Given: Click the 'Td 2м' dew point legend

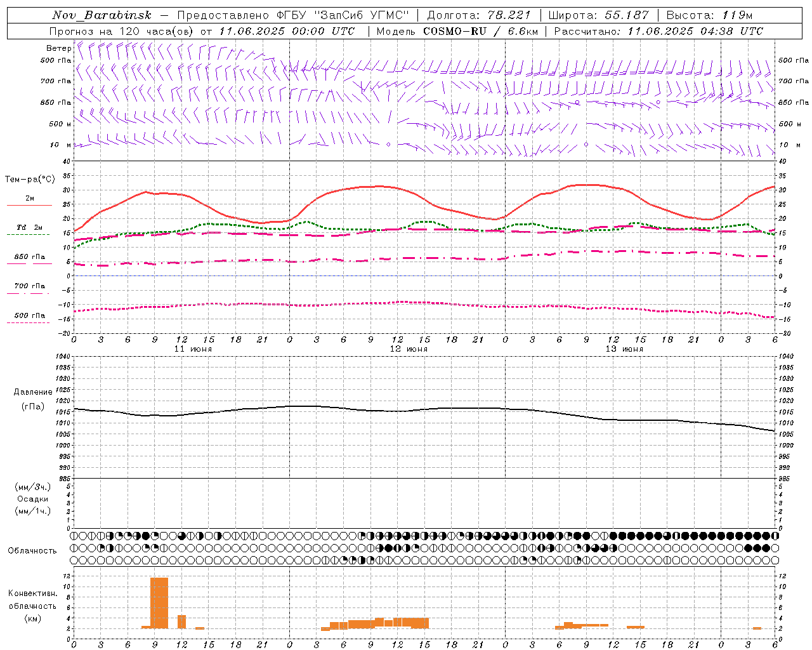Looking at the screenshot, I should [29, 227].
